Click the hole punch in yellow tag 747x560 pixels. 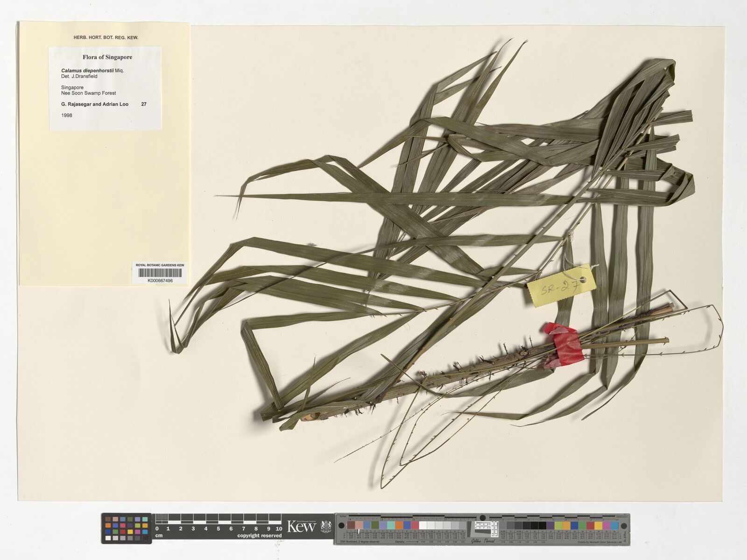[582, 281]
